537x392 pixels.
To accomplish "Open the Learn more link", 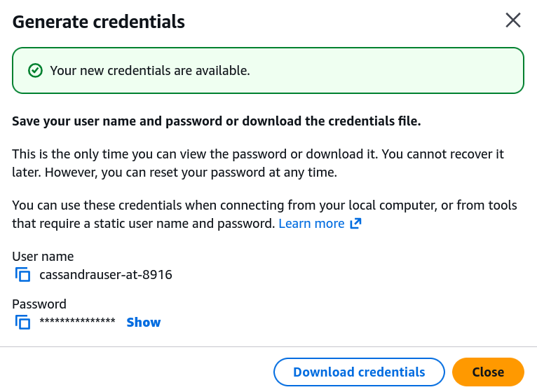I will (x=311, y=224).
